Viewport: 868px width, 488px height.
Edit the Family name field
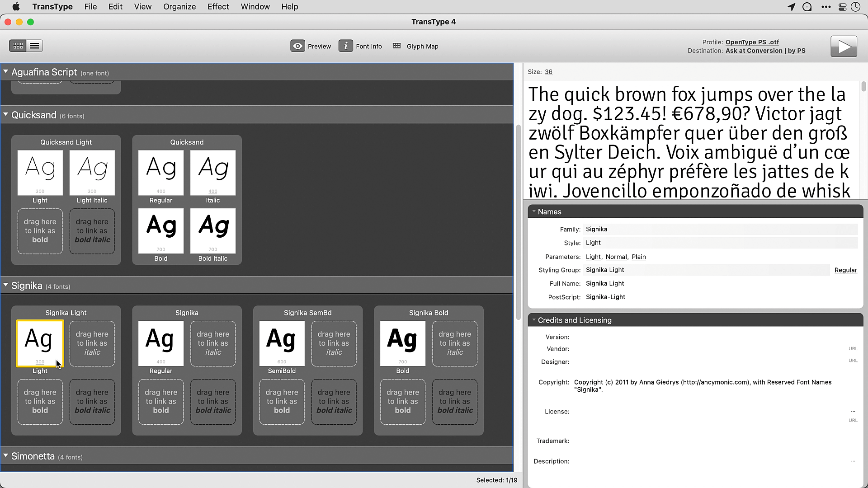point(720,229)
